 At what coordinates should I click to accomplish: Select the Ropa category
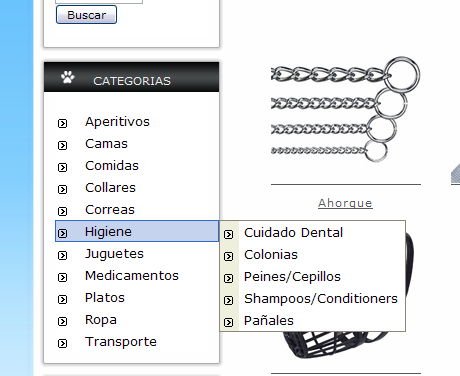(101, 320)
